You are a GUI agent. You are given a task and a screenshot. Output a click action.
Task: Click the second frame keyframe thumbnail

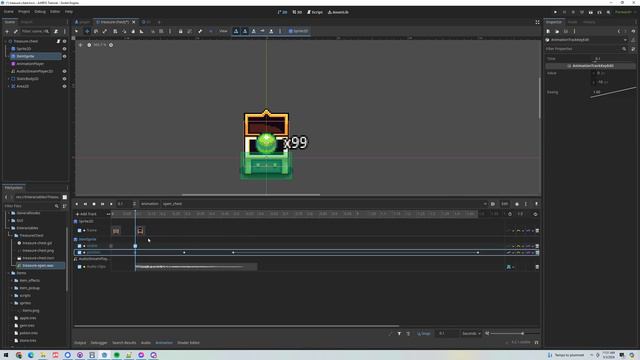pos(140,231)
